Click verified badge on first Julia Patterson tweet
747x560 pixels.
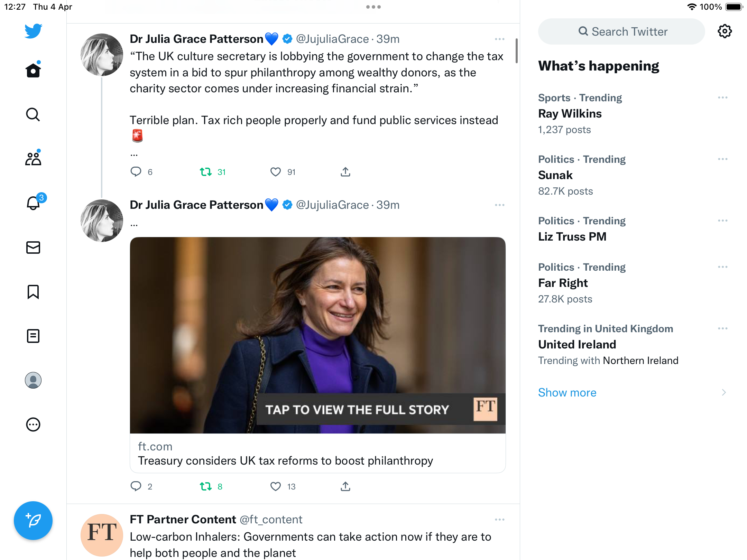(287, 39)
